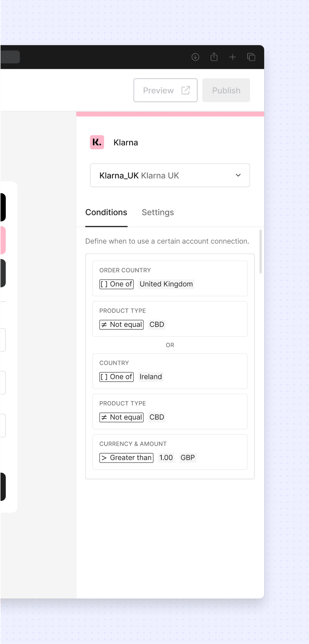The width and height of the screenshot is (309, 644).
Task: Open a new tab with plus icon
Action: pyautogui.click(x=232, y=57)
